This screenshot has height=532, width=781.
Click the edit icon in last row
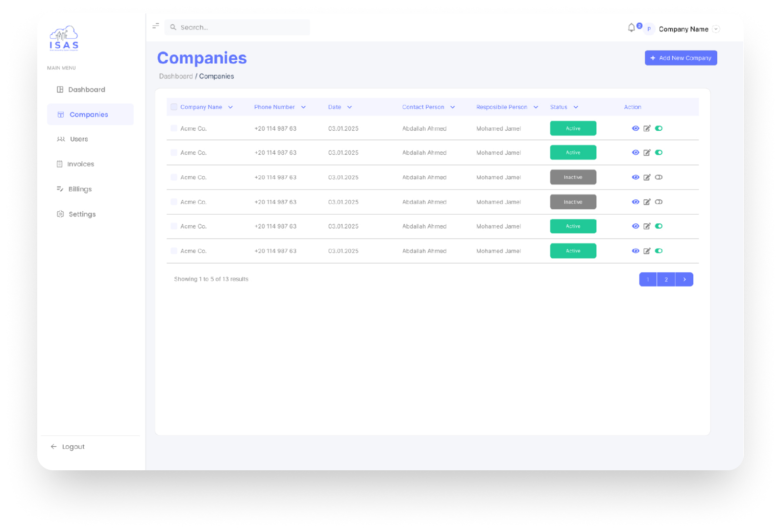[647, 251]
